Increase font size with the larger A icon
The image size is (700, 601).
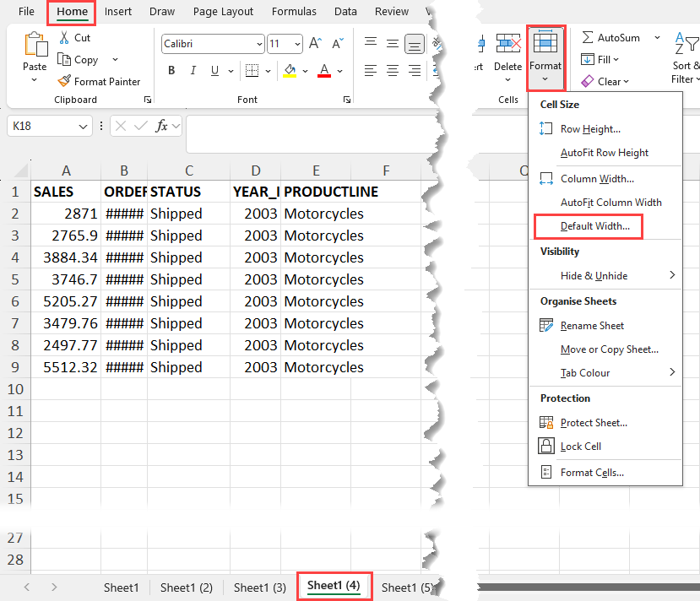(315, 44)
